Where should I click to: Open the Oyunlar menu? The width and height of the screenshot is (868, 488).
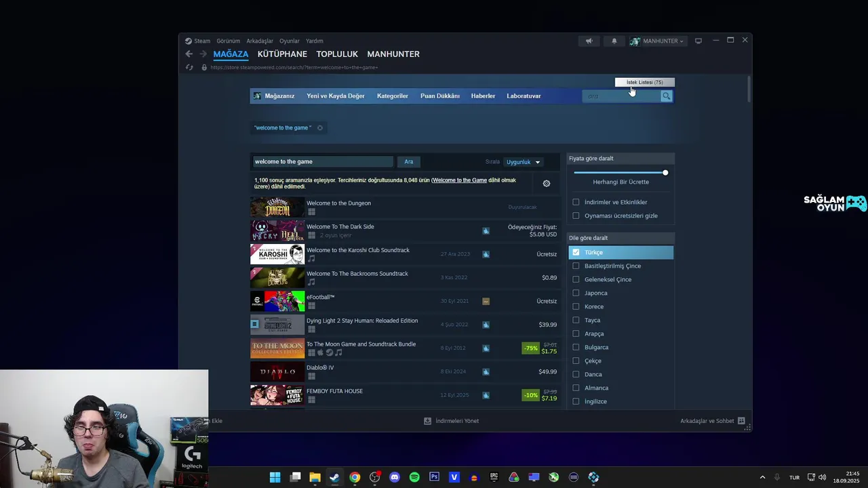[x=290, y=41]
